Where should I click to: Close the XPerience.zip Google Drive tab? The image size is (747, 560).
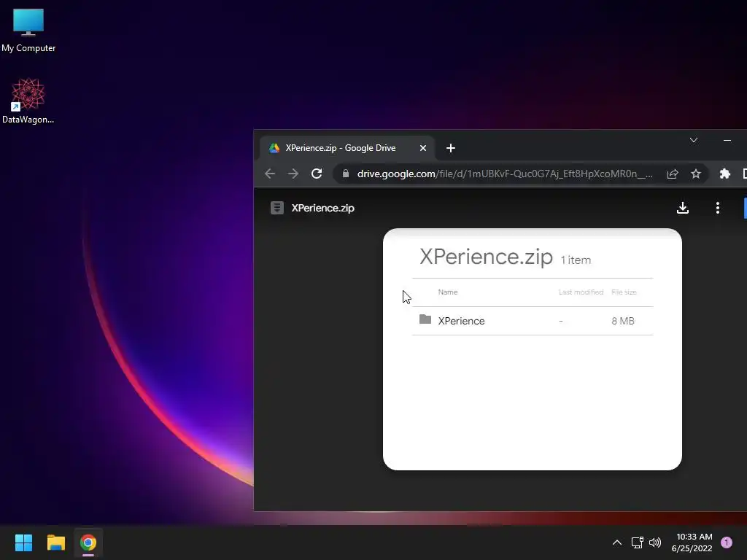click(422, 148)
